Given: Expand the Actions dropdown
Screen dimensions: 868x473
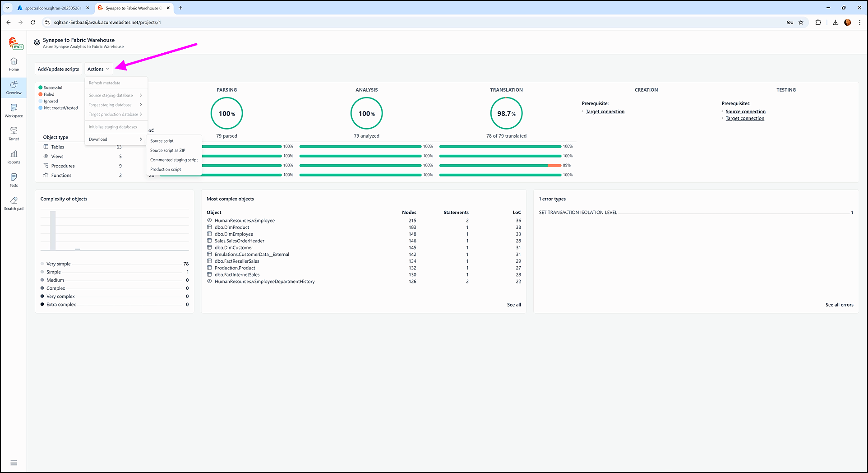Looking at the screenshot, I should (98, 69).
